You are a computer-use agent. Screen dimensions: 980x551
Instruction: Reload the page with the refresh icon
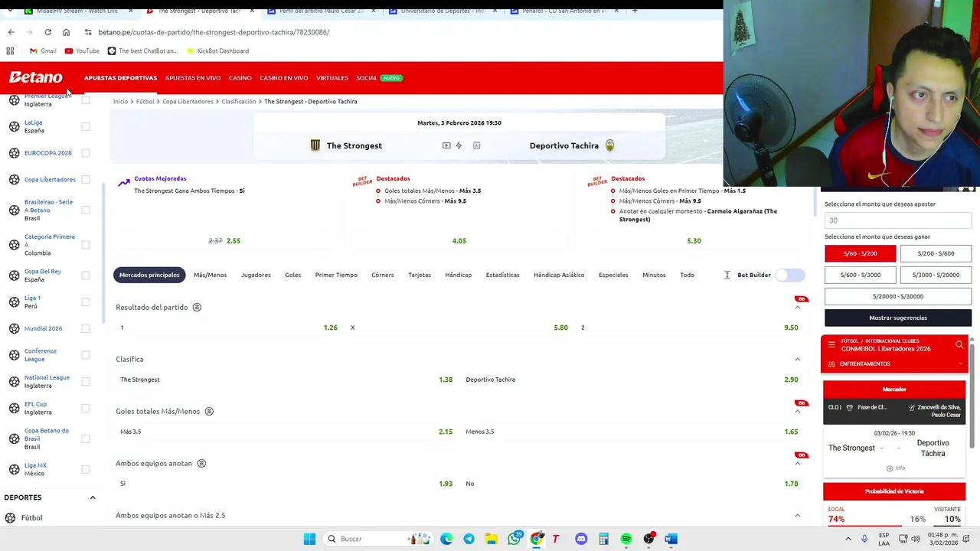[47, 32]
